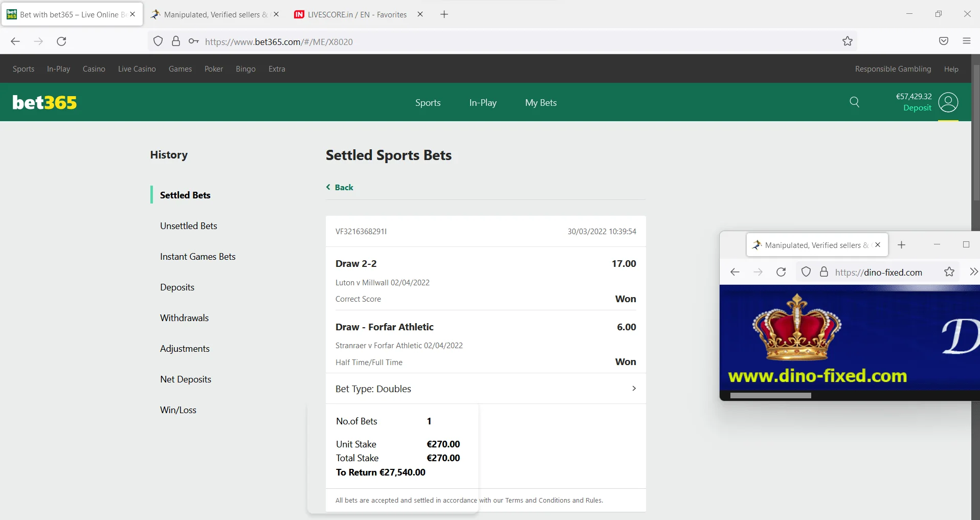980x520 pixels.
Task: Close tab in the dino-fixed window
Action: click(x=878, y=245)
